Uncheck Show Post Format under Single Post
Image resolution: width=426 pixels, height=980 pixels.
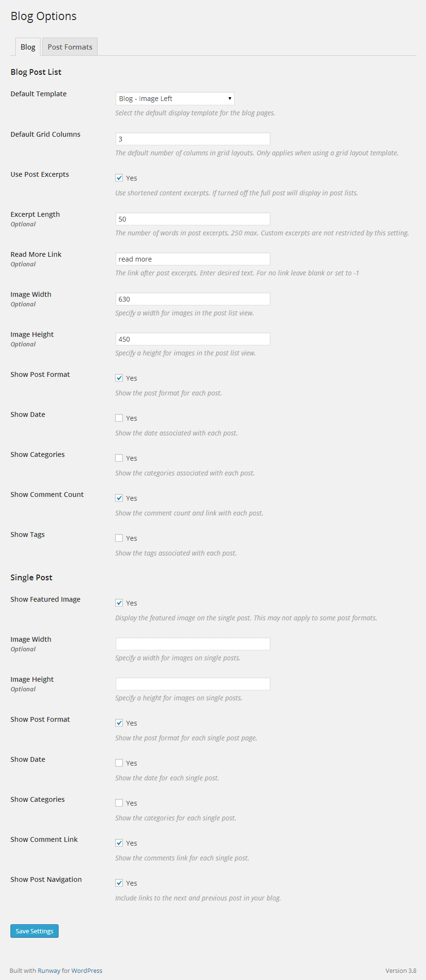[x=119, y=723]
